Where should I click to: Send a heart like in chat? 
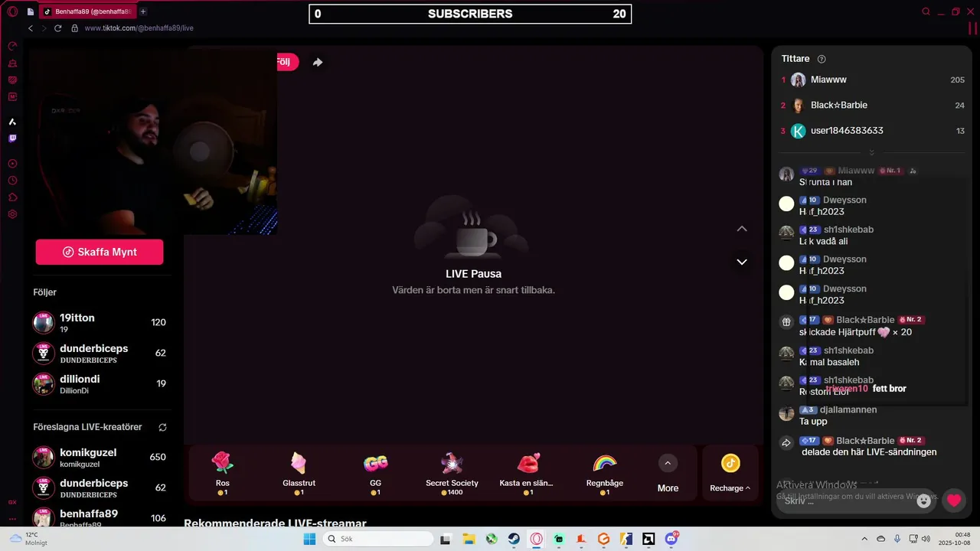click(x=953, y=500)
